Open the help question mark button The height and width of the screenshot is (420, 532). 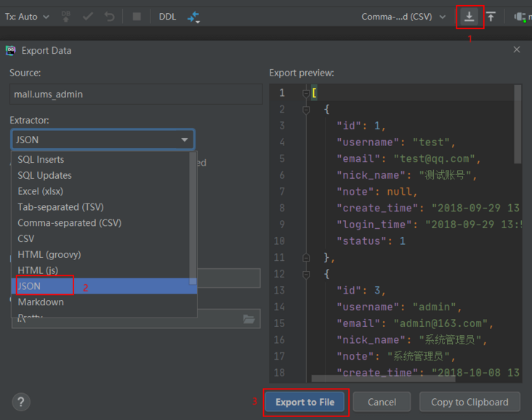tap(21, 402)
